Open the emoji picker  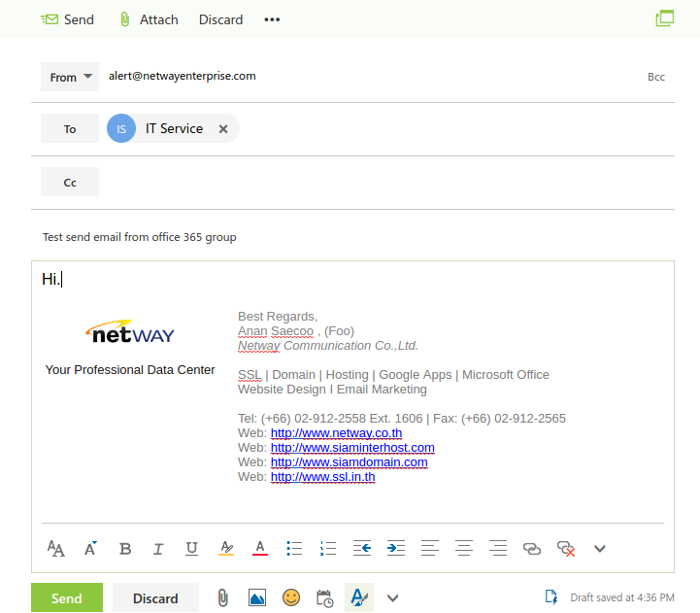[x=291, y=597]
